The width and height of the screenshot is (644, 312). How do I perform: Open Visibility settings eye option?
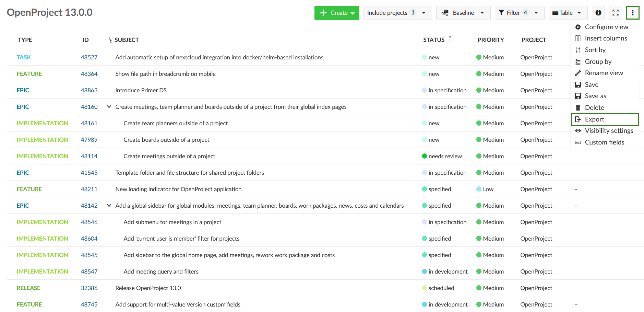[609, 131]
